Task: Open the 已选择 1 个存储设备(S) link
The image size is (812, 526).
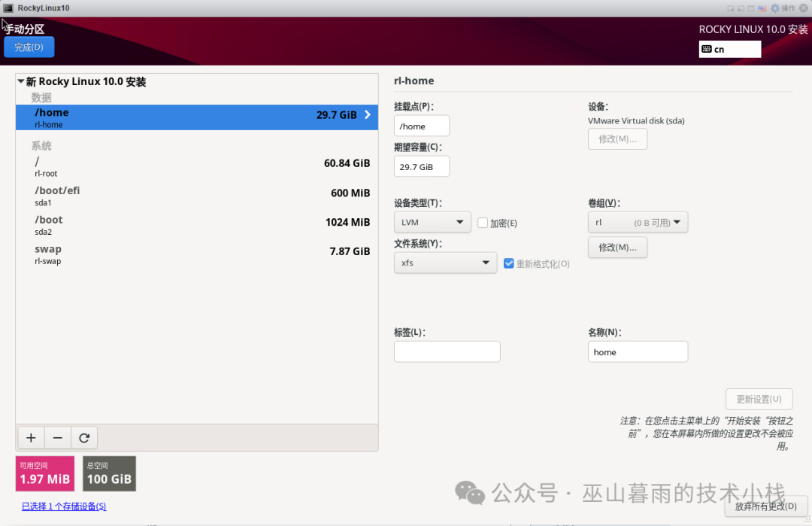Action: coord(64,506)
